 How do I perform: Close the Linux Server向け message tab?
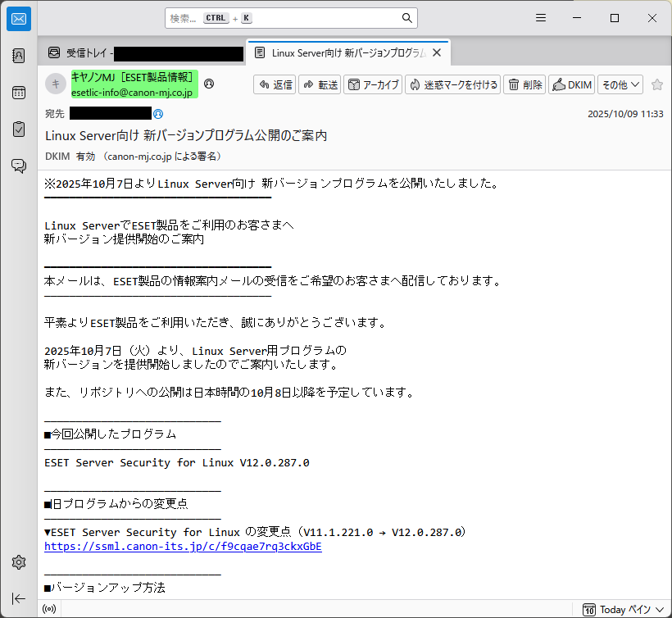coord(437,52)
